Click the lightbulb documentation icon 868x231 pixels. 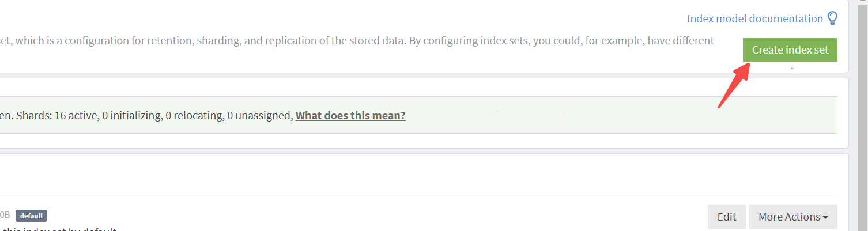point(832,18)
